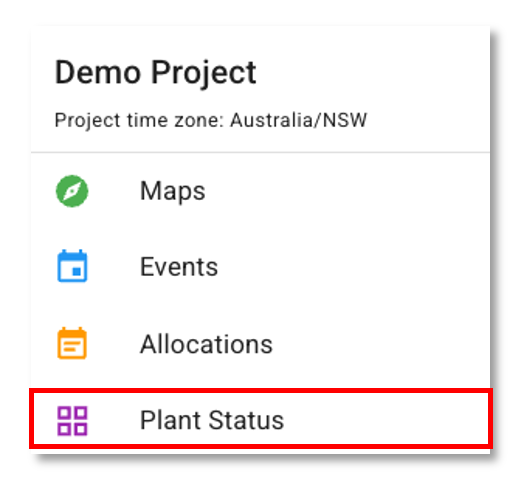Click blank space right of Maps row

click(347, 191)
